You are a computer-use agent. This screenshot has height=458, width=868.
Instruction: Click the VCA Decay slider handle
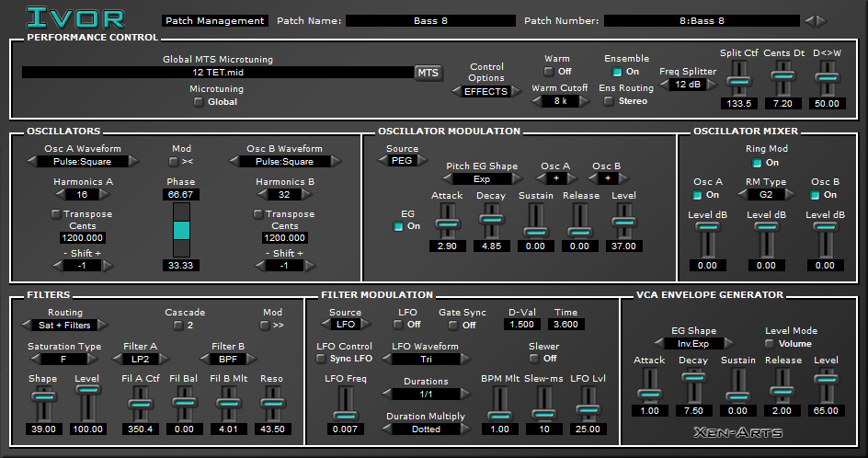click(x=693, y=378)
